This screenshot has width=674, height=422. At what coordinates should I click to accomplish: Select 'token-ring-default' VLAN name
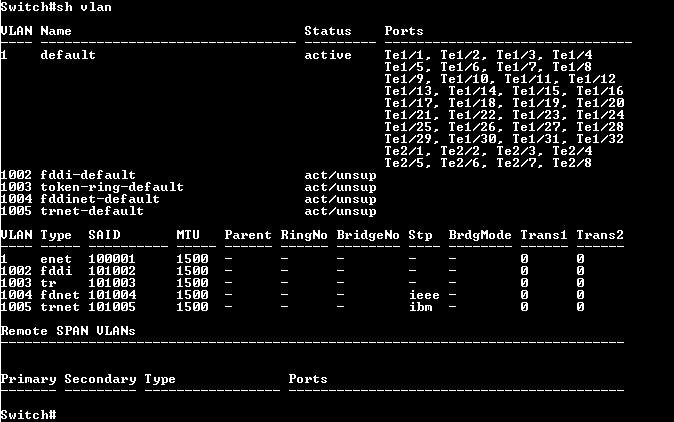pyautogui.click(x=112, y=187)
